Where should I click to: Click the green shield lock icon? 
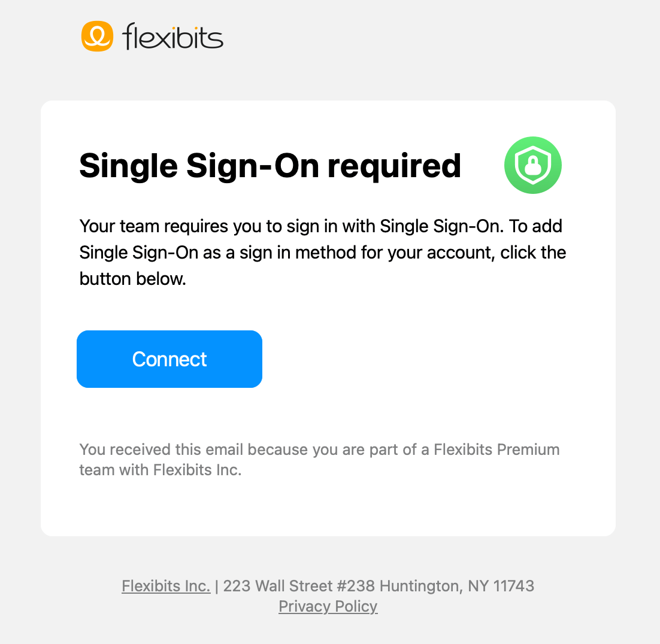532,165
